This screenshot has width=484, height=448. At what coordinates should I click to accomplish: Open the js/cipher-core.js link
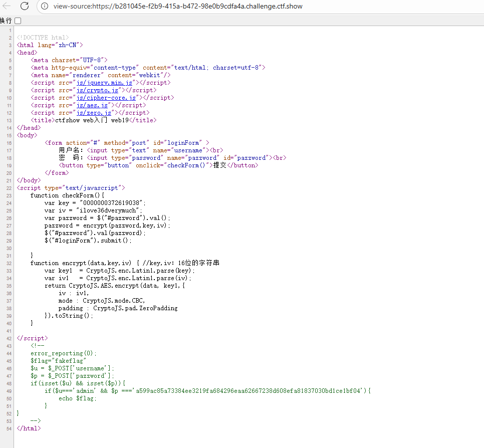pos(106,98)
